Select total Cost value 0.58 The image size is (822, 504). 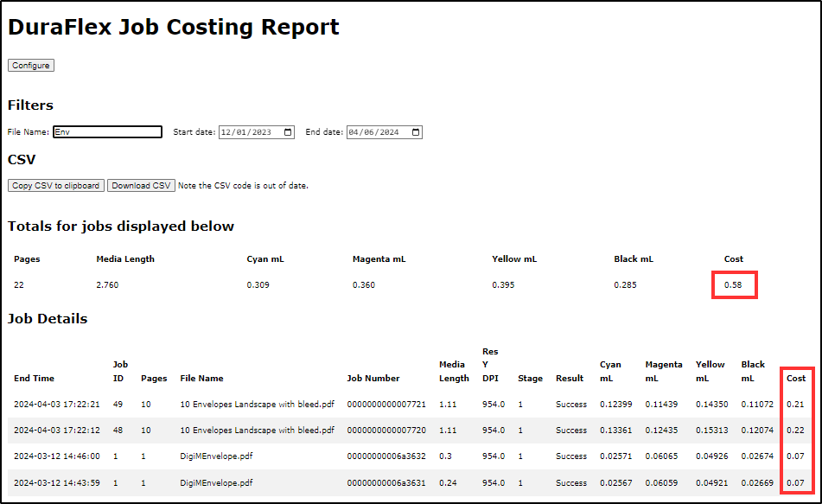[x=733, y=285]
